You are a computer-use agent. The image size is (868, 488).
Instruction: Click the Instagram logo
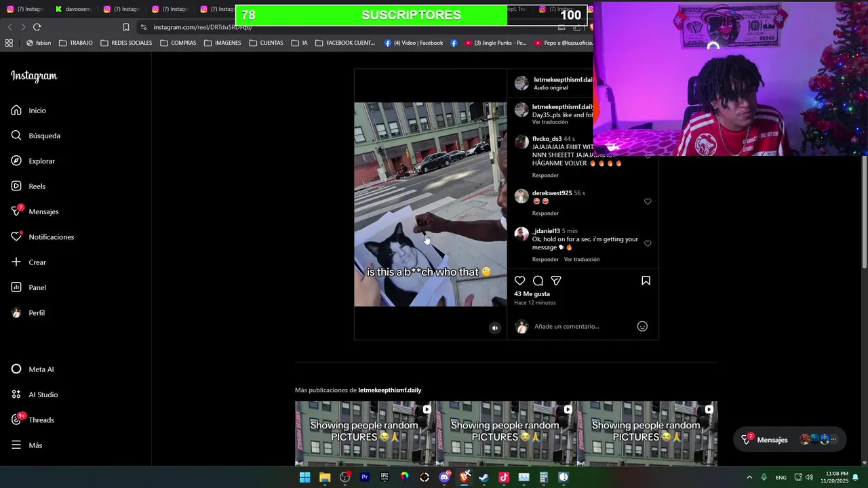coord(34,76)
